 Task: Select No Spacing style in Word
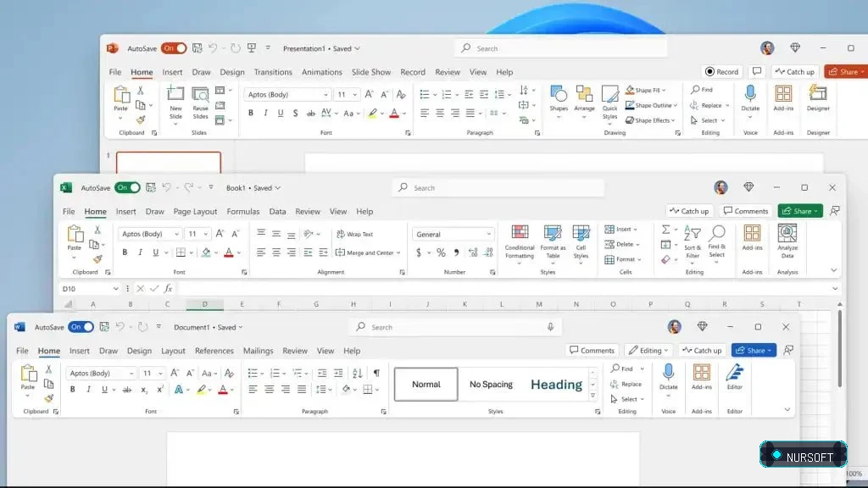(x=491, y=384)
